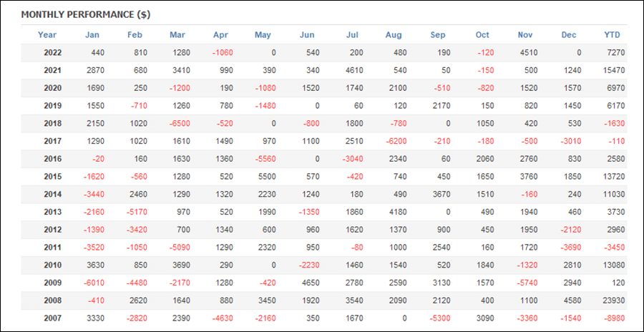The height and width of the screenshot is (332, 644).
Task: Click the Aug column header
Action: (x=394, y=35)
